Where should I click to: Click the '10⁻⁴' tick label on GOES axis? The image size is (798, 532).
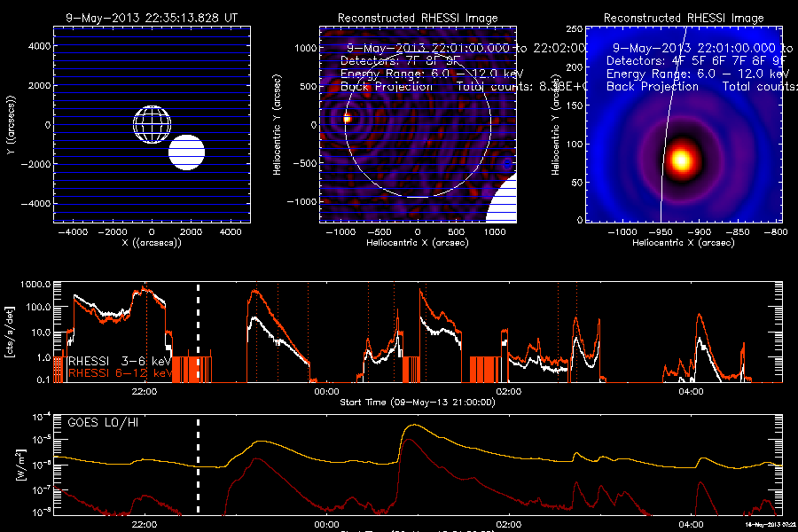click(41, 418)
